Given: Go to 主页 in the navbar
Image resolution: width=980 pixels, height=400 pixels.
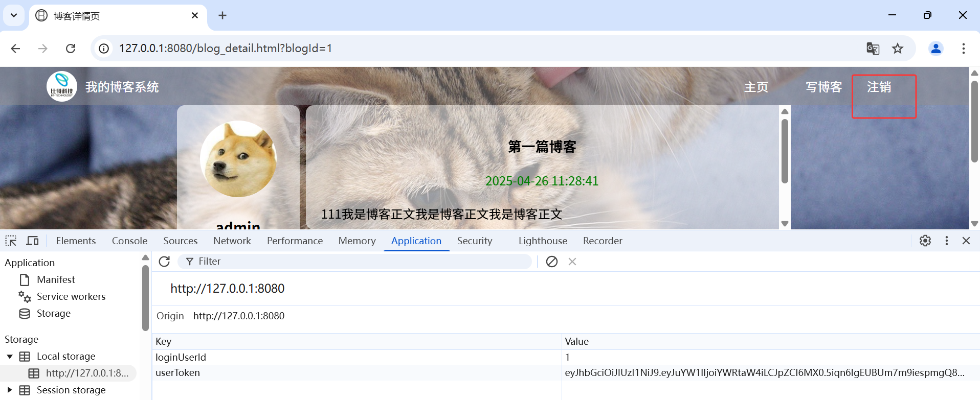Looking at the screenshot, I should (x=756, y=87).
